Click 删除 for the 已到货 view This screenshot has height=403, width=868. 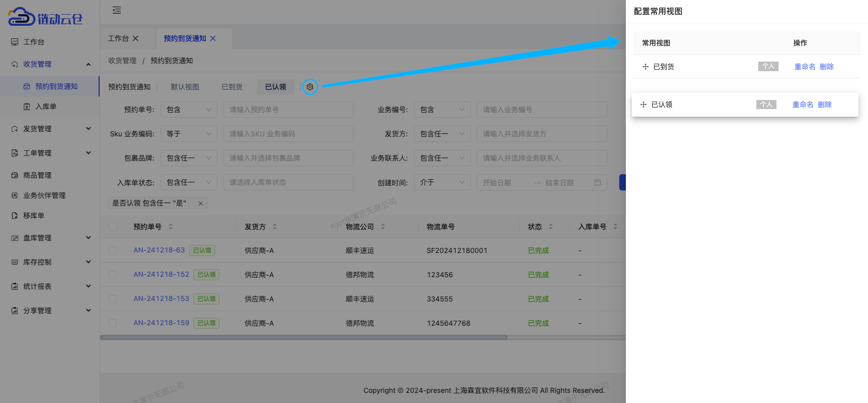(x=827, y=67)
